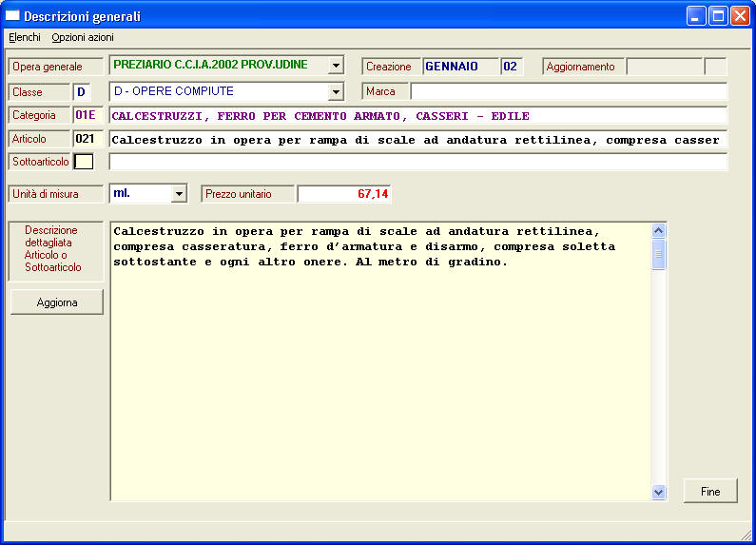Click the Prezzo unitario label
Image resolution: width=756 pixels, height=545 pixels.
(x=247, y=194)
